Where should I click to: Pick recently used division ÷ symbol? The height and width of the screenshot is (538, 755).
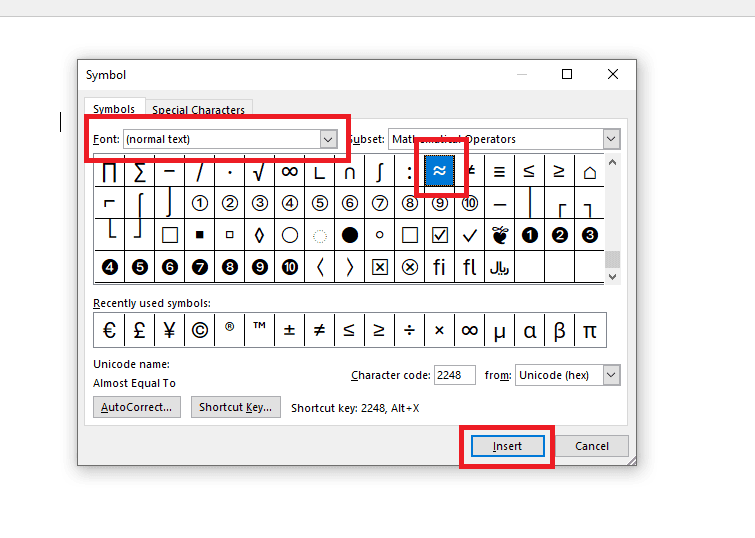pyautogui.click(x=409, y=330)
